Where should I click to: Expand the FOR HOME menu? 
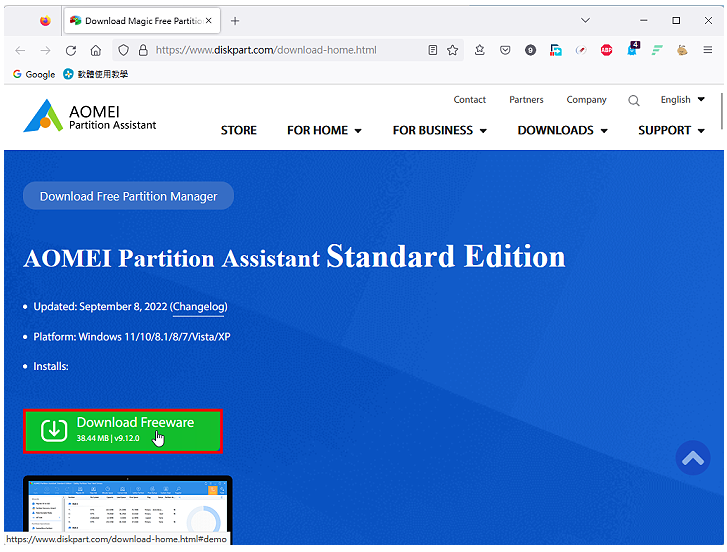tap(324, 130)
